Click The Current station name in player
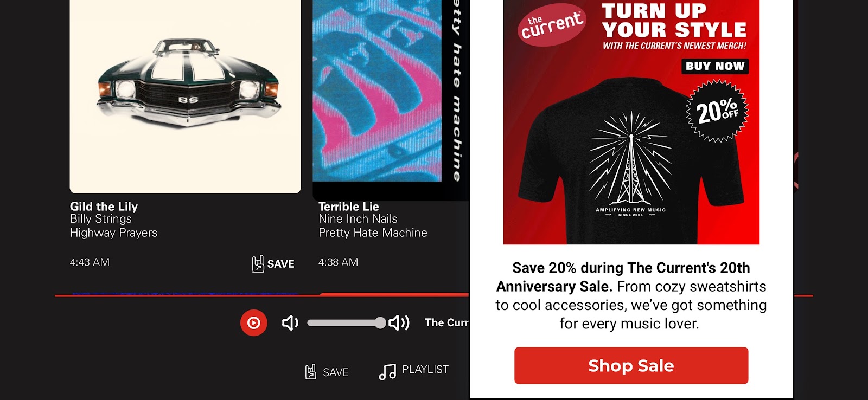Viewport: 868px width, 400px height. click(x=446, y=322)
